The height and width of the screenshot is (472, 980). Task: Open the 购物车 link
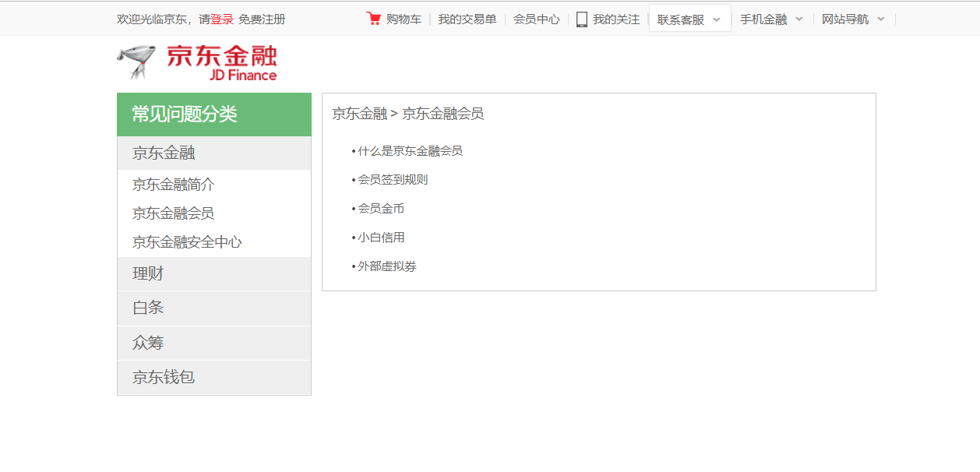tap(404, 19)
